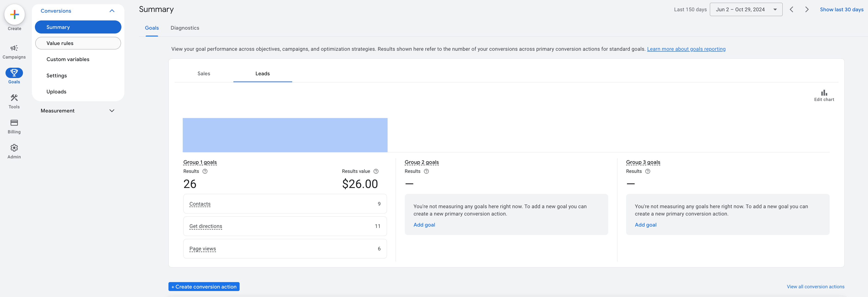
Task: Select Value rules in the sidebar
Action: click(x=60, y=43)
